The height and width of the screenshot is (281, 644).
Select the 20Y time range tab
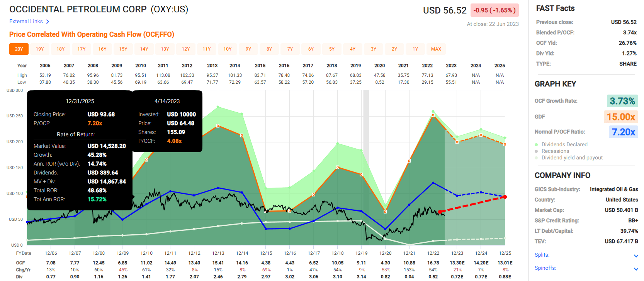click(19, 49)
